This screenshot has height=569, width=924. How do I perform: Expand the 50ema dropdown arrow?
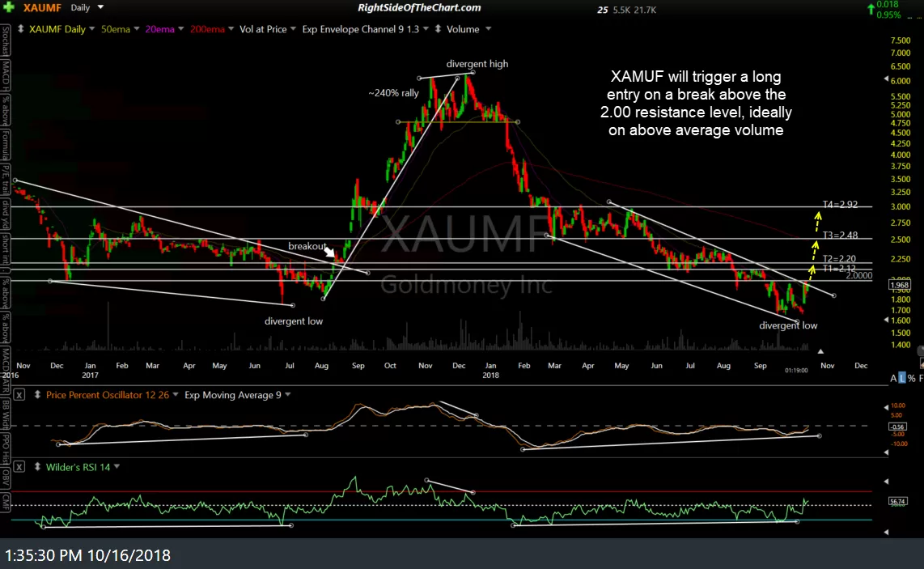pyautogui.click(x=137, y=29)
